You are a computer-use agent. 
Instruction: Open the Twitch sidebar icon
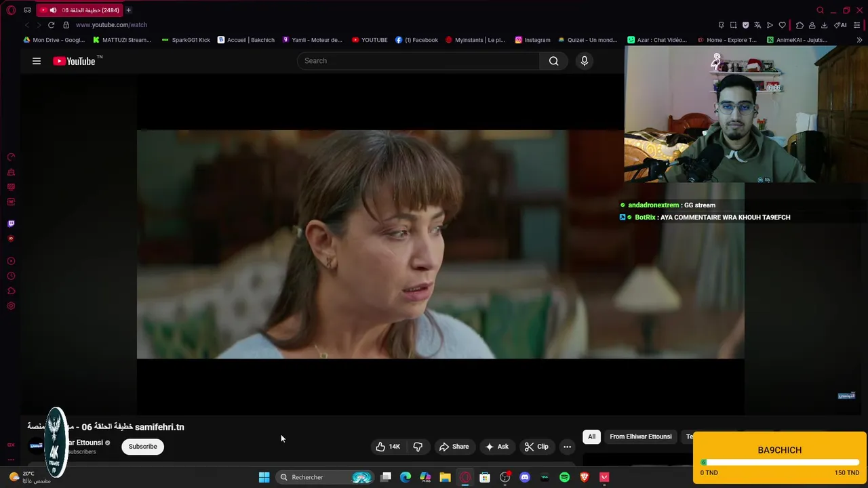pos(11,223)
